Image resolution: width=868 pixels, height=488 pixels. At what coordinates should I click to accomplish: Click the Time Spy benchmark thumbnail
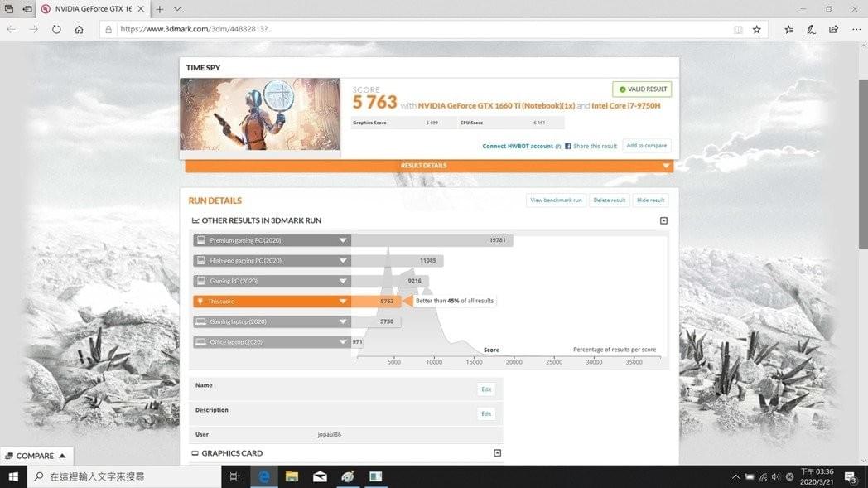point(259,114)
